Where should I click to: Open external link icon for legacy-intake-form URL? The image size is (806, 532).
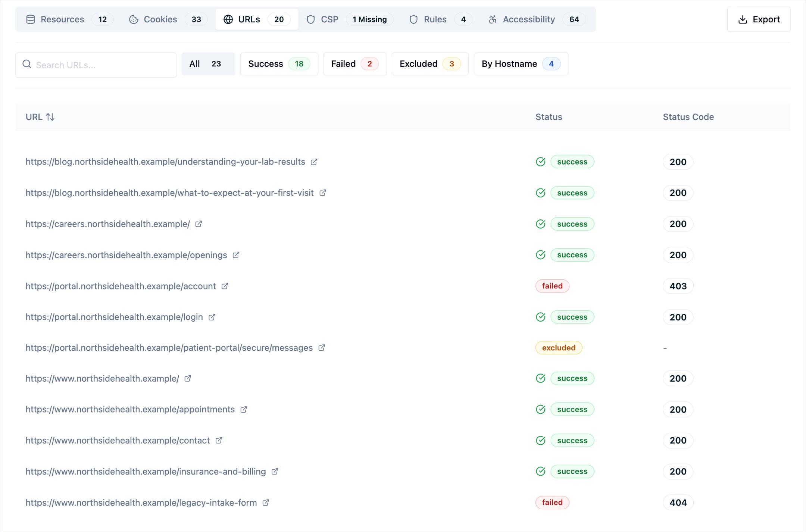(265, 503)
